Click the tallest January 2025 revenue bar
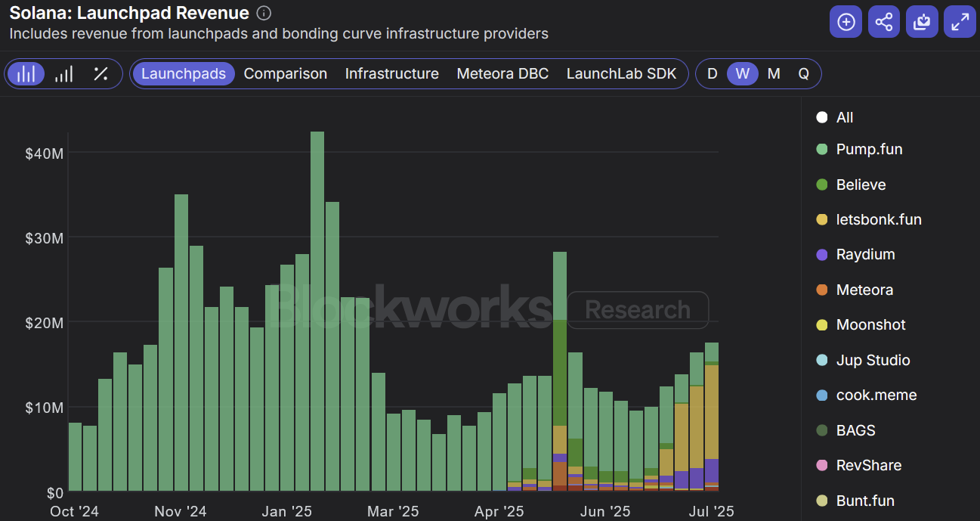Viewport: 980px width, 521px height. tap(317, 302)
